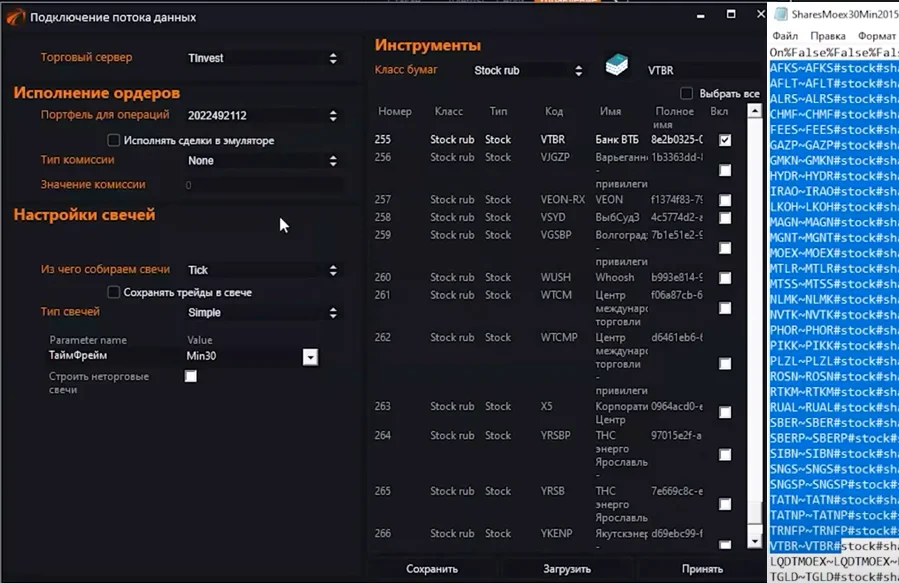Click the 'Сохранить' button
This screenshot has height=583, width=899.
(432, 569)
